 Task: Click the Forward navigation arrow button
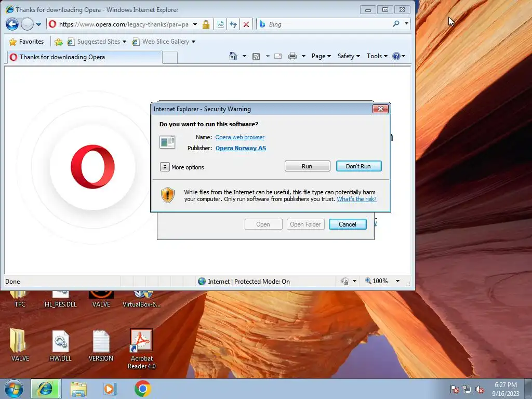[x=27, y=24]
